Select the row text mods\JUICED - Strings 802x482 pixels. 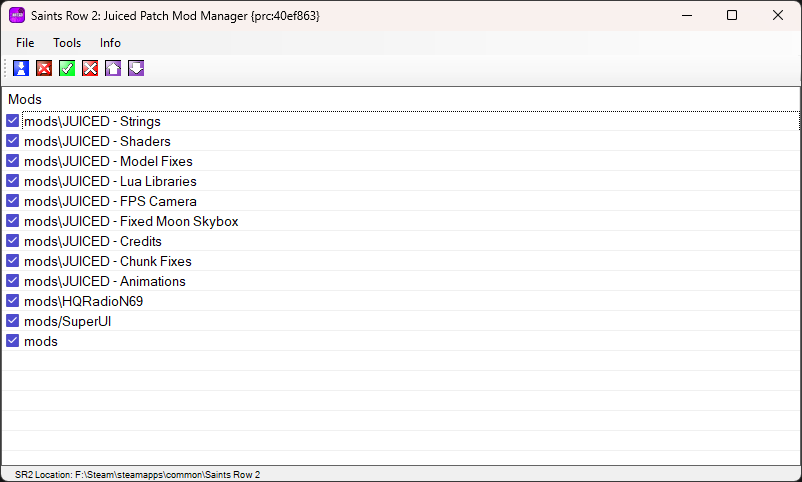(92, 121)
